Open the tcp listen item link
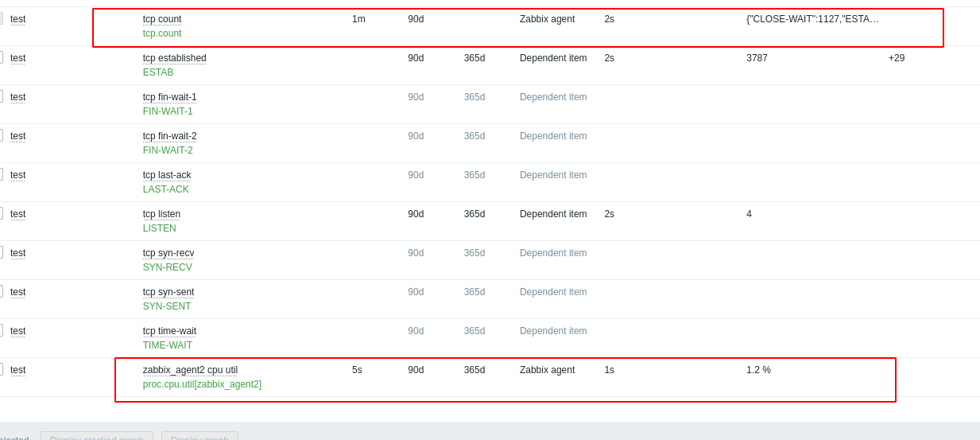 tap(161, 214)
